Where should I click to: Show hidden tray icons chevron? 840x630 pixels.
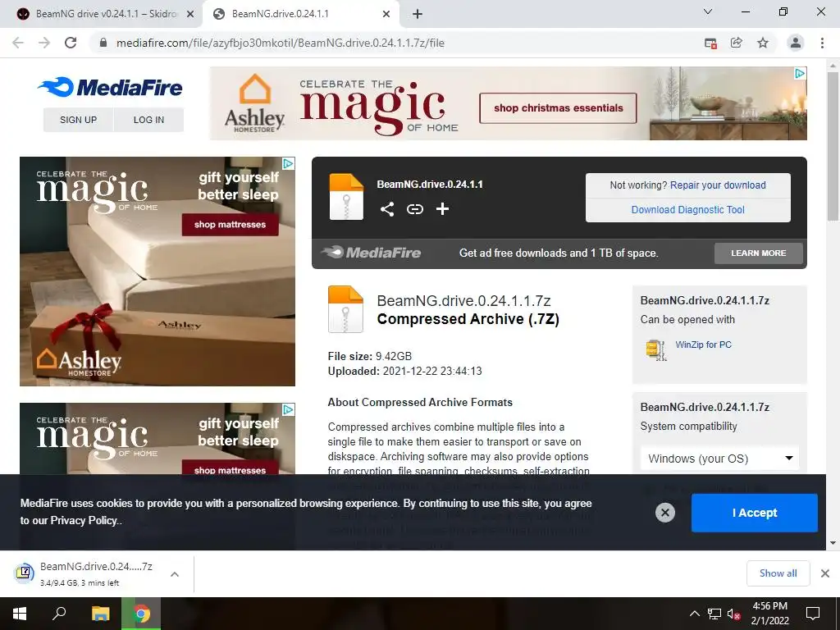tap(694, 614)
